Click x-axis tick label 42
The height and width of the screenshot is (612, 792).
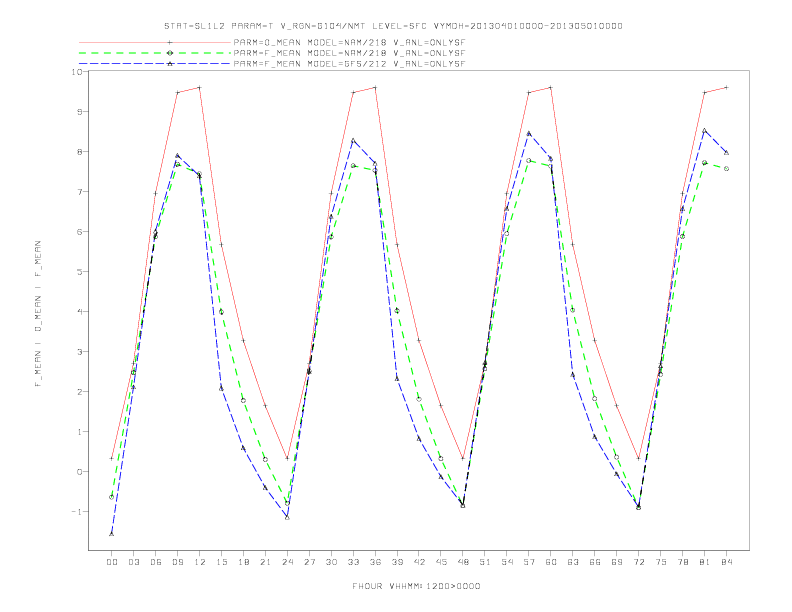pos(419,562)
